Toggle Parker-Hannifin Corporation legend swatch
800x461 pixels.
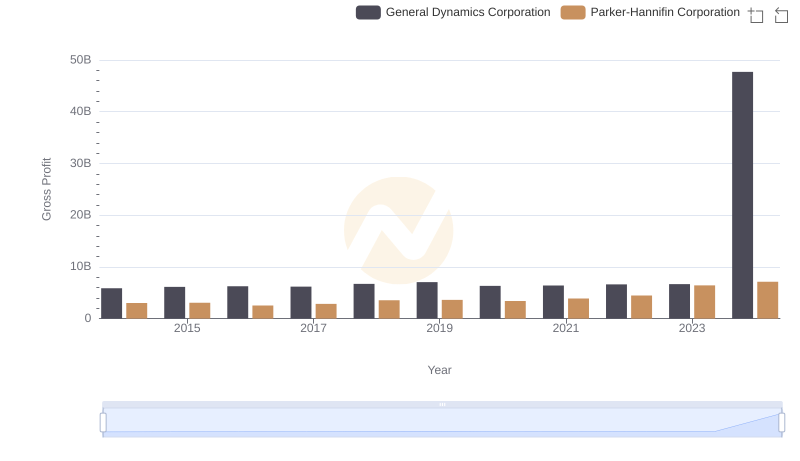(573, 12)
